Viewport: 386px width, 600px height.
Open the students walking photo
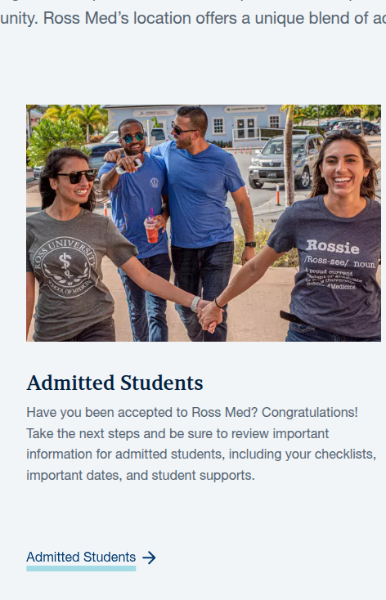[x=204, y=223]
